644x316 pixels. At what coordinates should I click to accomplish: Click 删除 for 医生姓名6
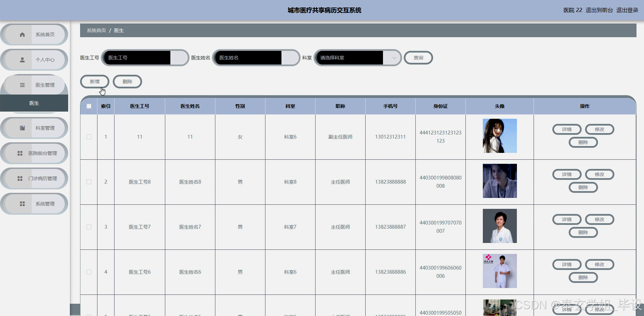(x=583, y=277)
